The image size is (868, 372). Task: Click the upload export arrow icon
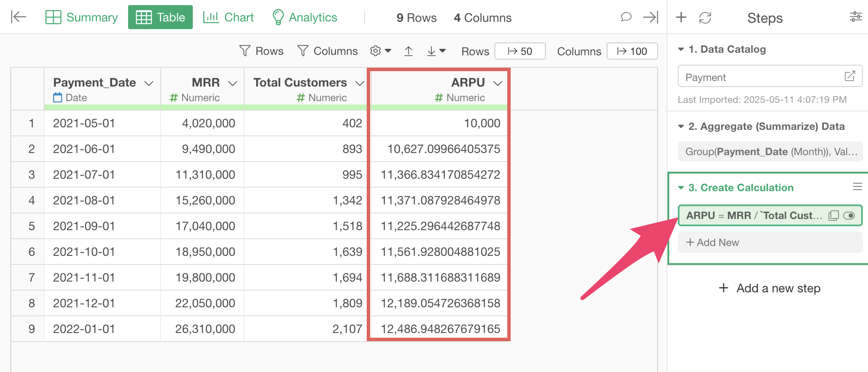click(408, 51)
